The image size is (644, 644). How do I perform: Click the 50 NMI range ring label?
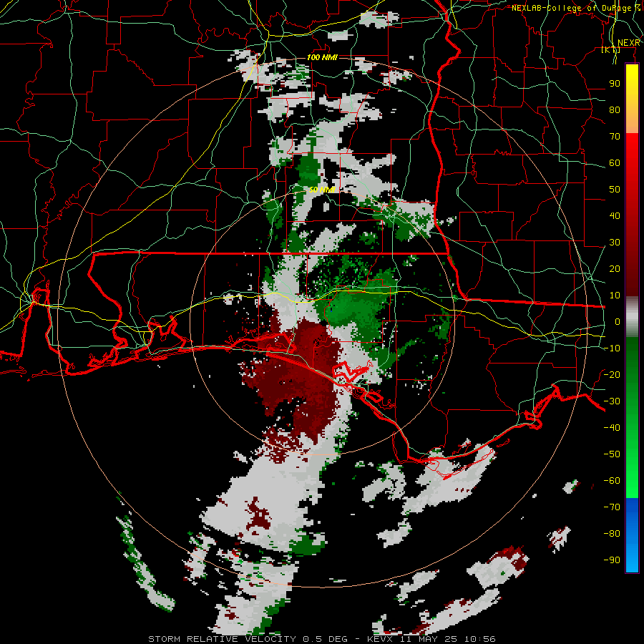pyautogui.click(x=323, y=190)
